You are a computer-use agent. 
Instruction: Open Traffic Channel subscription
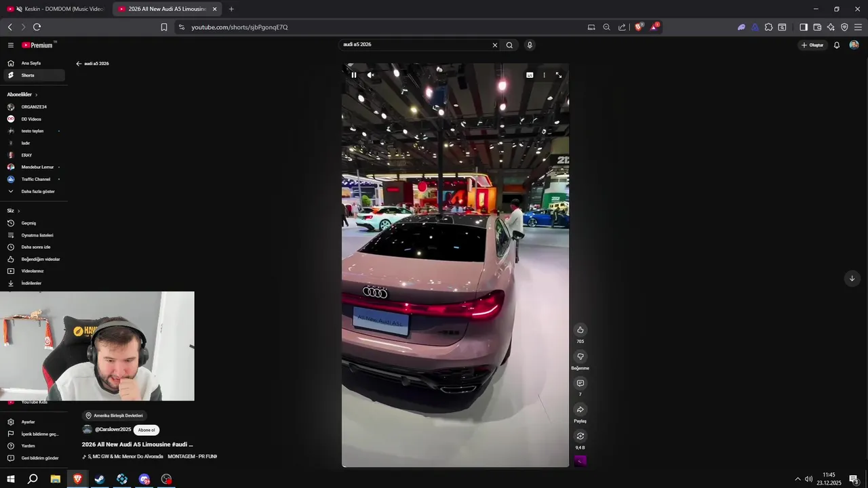pyautogui.click(x=33, y=179)
